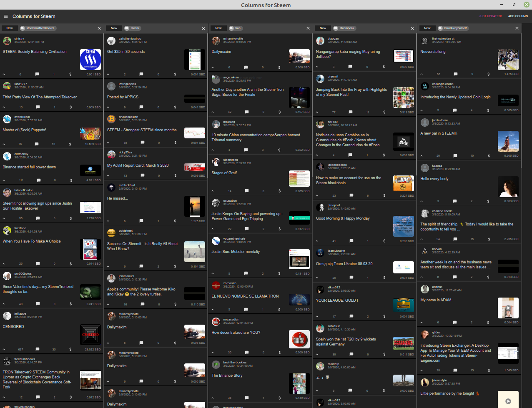Click the dollar icon on the "He missed..." post
The image size is (532, 408).
175,221
